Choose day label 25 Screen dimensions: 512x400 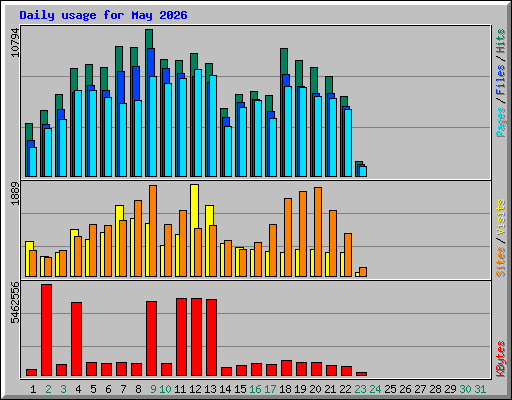[x=390, y=389]
